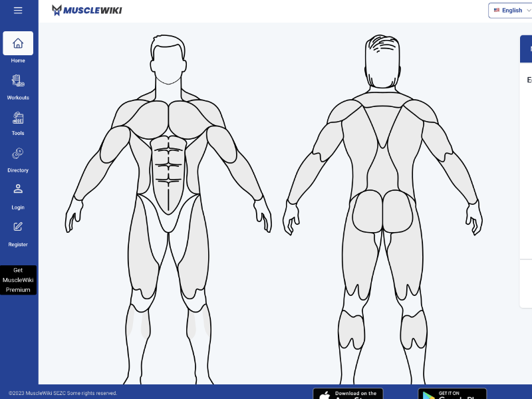Click the MuscleWiki logo
Viewport: 532px width, 399px height.
(87, 10)
